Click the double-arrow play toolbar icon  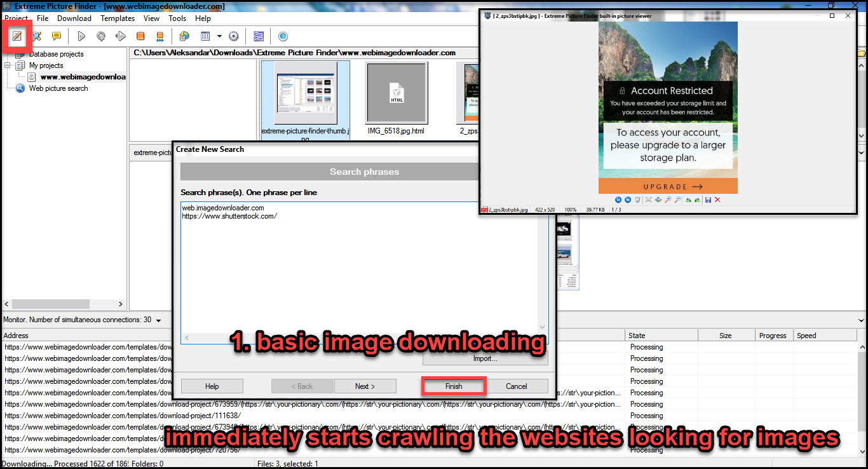pos(121,36)
